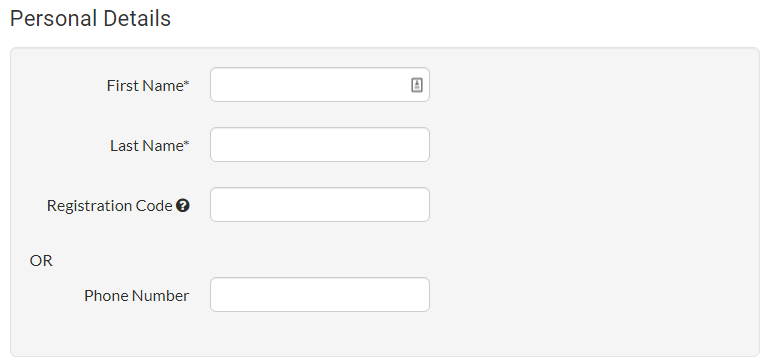Click the "Phone Number" label
The width and height of the screenshot is (778, 360).
point(136,296)
